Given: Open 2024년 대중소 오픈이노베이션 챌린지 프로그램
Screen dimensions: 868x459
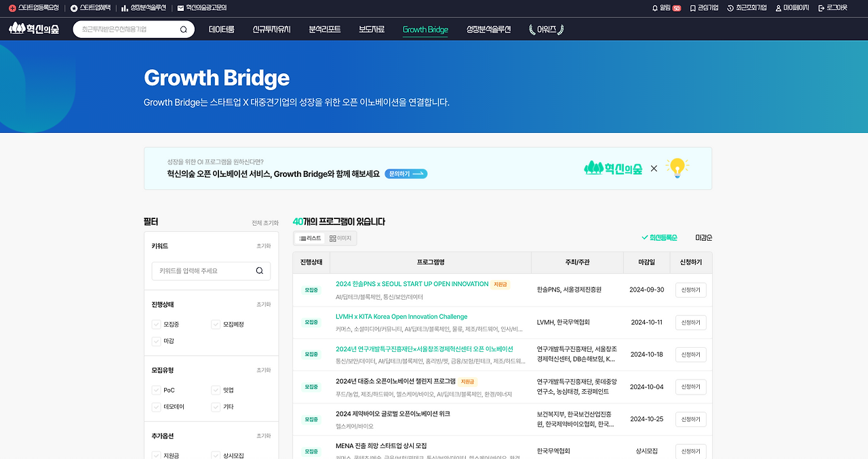Looking at the screenshot, I should point(395,381).
